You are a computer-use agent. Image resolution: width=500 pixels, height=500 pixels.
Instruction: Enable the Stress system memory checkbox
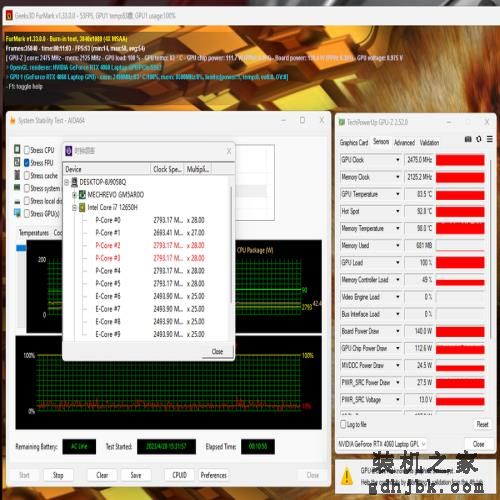click(x=27, y=188)
